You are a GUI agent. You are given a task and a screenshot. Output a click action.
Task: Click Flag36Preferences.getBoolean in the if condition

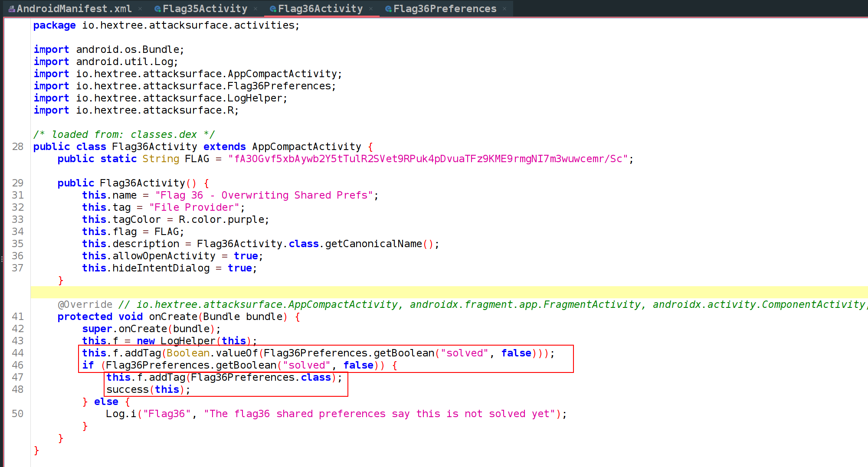click(191, 365)
